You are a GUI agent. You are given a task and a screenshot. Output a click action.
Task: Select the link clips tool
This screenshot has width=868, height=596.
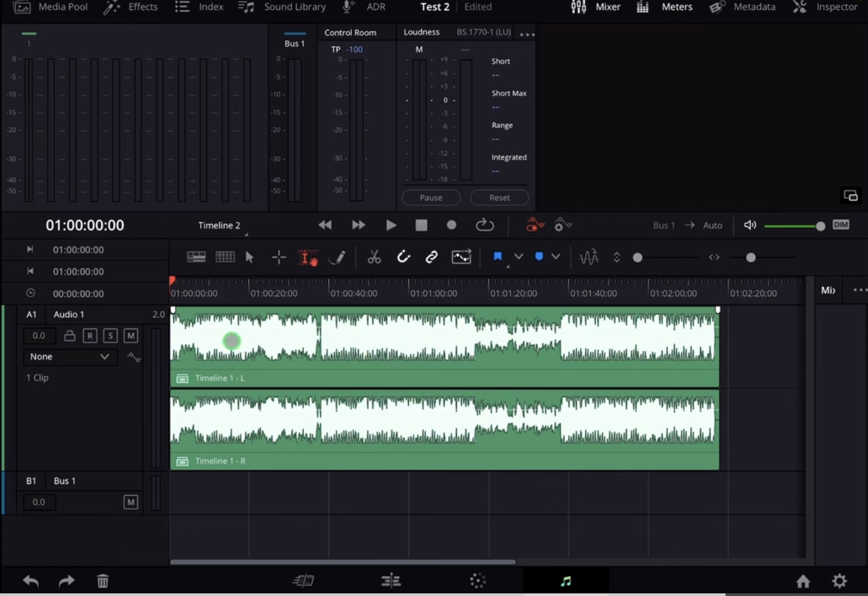431,257
